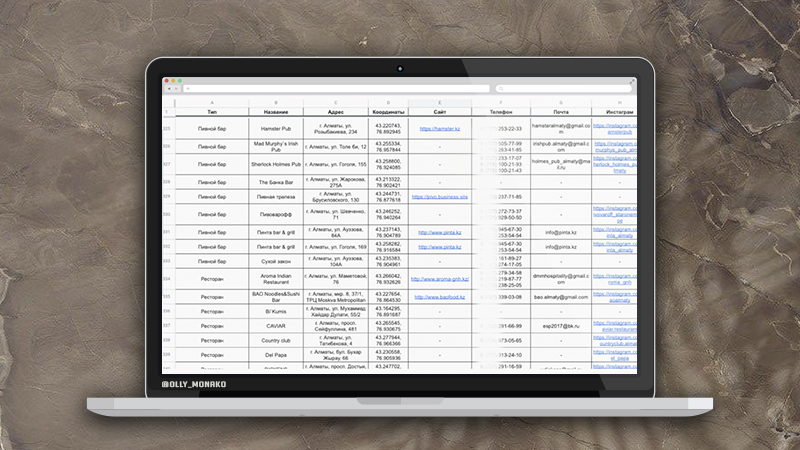Click the "Ресторан" cell in CAVIAR row

click(212, 326)
